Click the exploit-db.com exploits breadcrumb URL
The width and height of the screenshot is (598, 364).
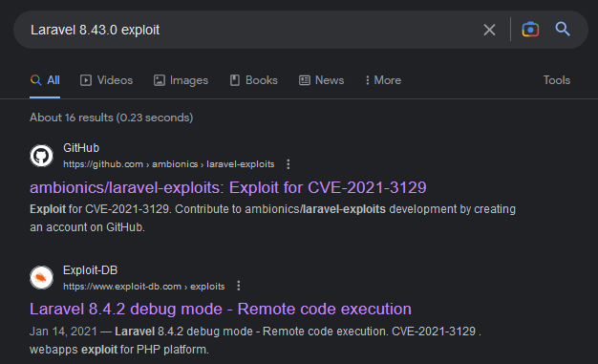pos(144,287)
